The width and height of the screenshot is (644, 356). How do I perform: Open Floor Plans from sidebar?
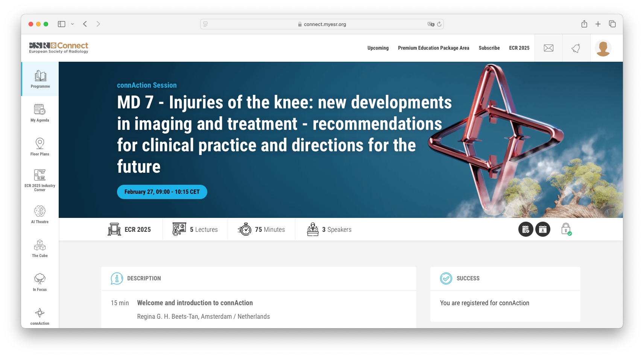pos(40,147)
